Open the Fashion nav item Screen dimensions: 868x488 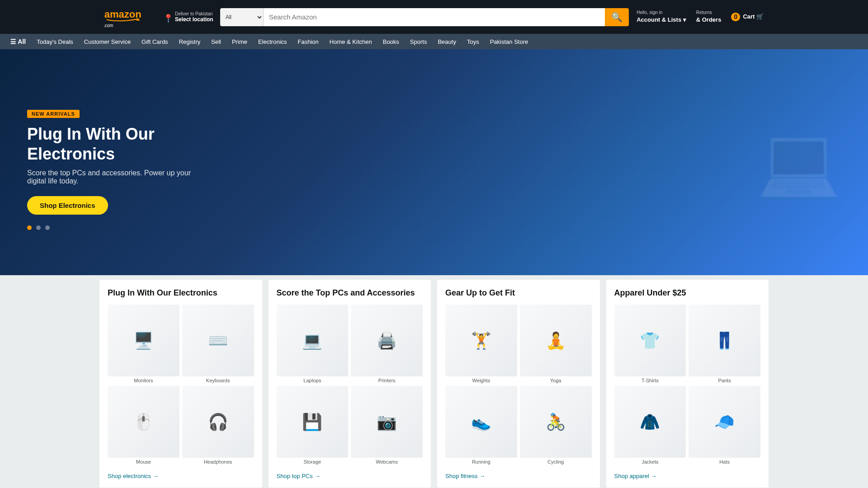click(308, 42)
